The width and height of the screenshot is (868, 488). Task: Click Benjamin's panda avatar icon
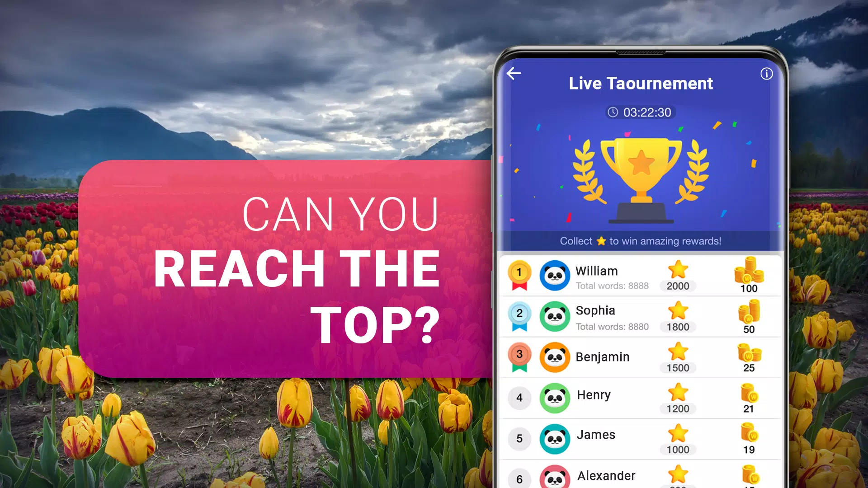553,358
